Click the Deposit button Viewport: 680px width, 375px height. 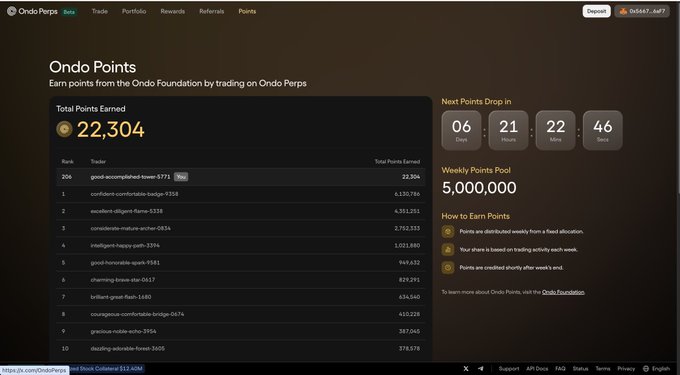[596, 11]
